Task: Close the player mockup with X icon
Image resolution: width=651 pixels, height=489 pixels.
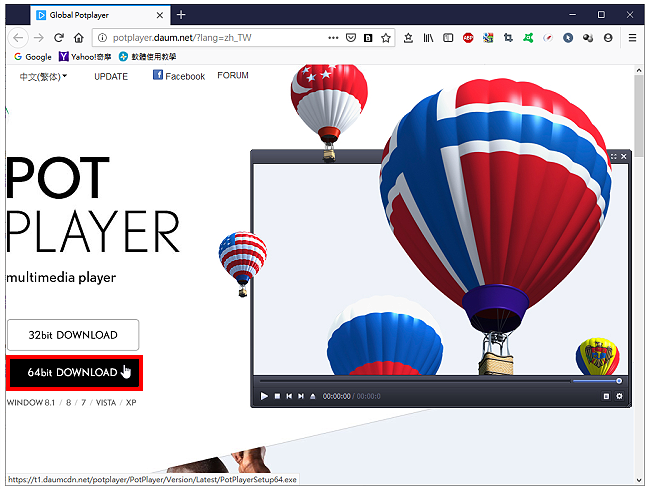Action: [624, 156]
